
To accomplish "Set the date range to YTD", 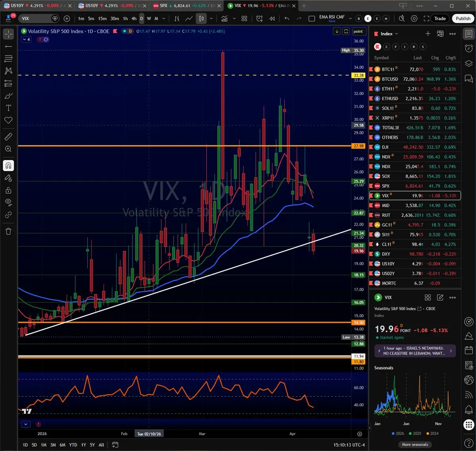I will [x=73, y=445].
